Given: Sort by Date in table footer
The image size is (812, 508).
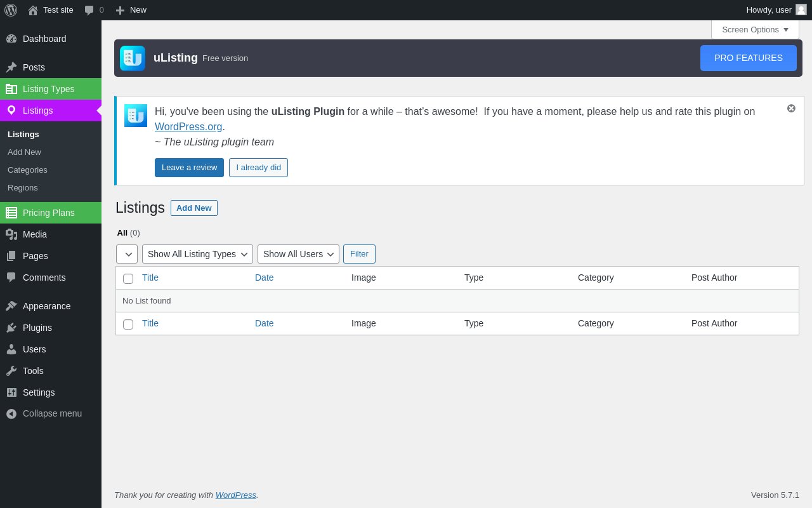Looking at the screenshot, I should [x=265, y=323].
